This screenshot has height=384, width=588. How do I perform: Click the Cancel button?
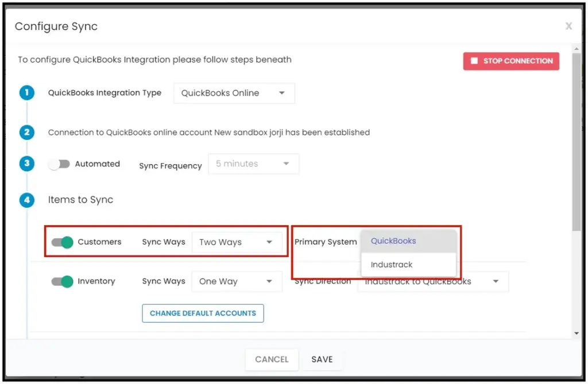[272, 359]
